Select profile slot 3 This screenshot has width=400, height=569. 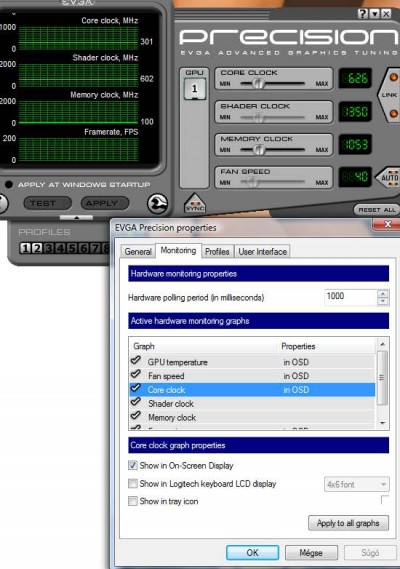[49, 248]
